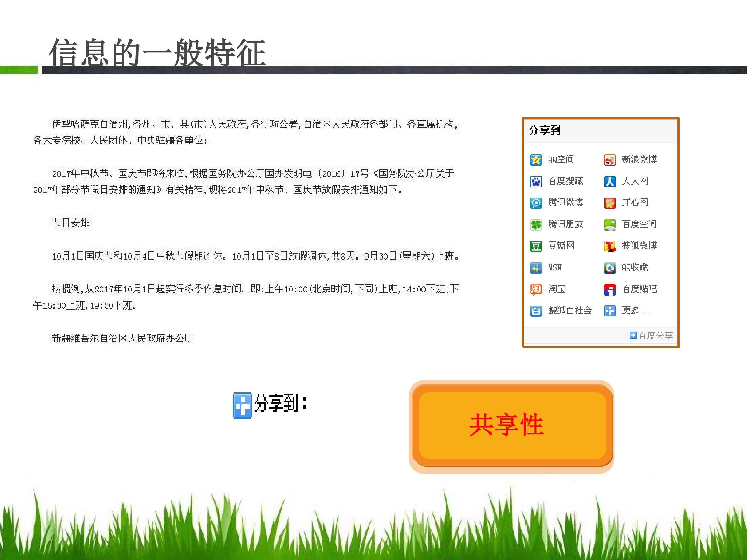
Task: Click the 百度空间 icon
Action: pyautogui.click(x=610, y=225)
